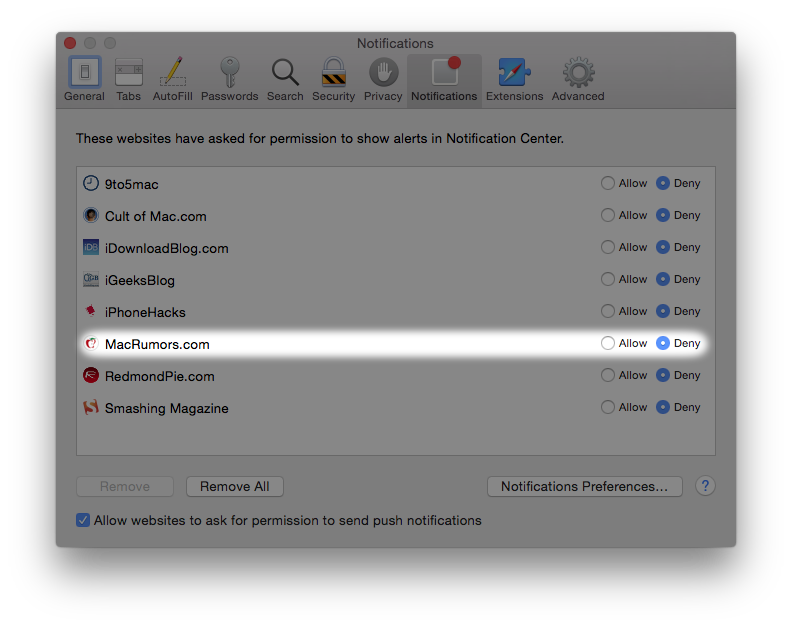Click the iPhoneHacks site icon
792x627 pixels.
91,311
